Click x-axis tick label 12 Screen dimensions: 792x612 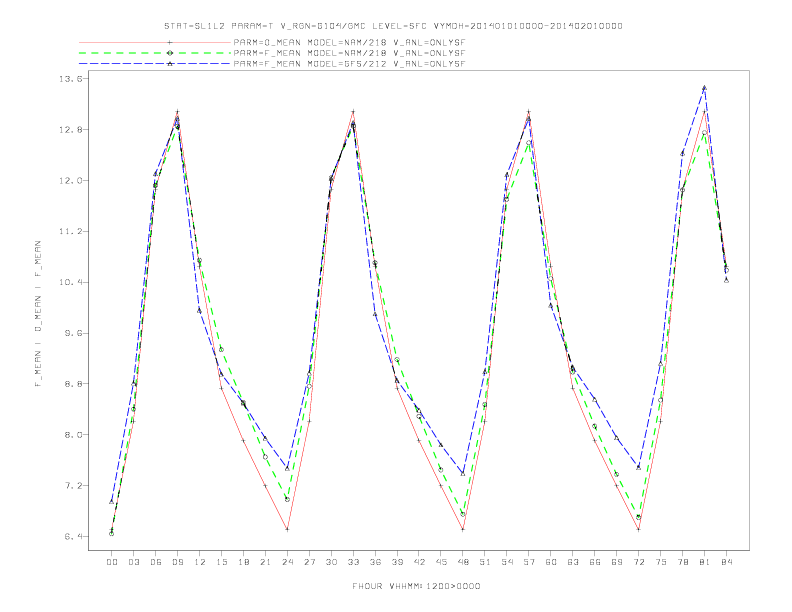200,562
